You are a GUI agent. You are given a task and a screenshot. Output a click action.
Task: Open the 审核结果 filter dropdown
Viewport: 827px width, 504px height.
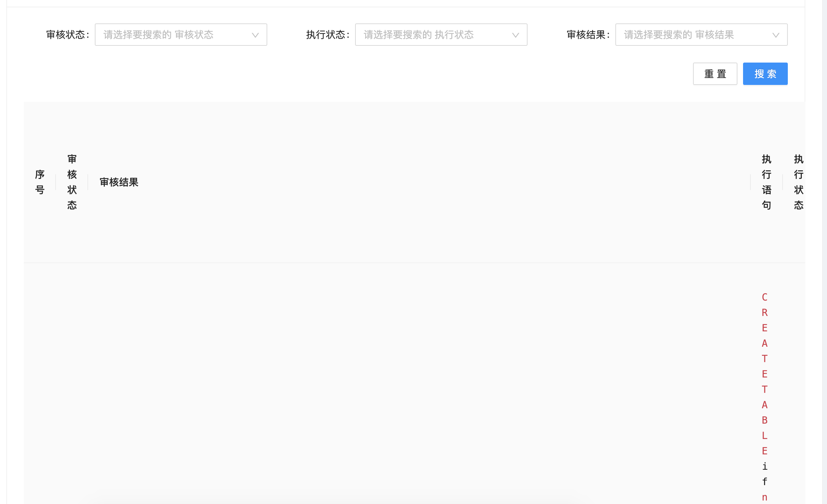pos(701,35)
